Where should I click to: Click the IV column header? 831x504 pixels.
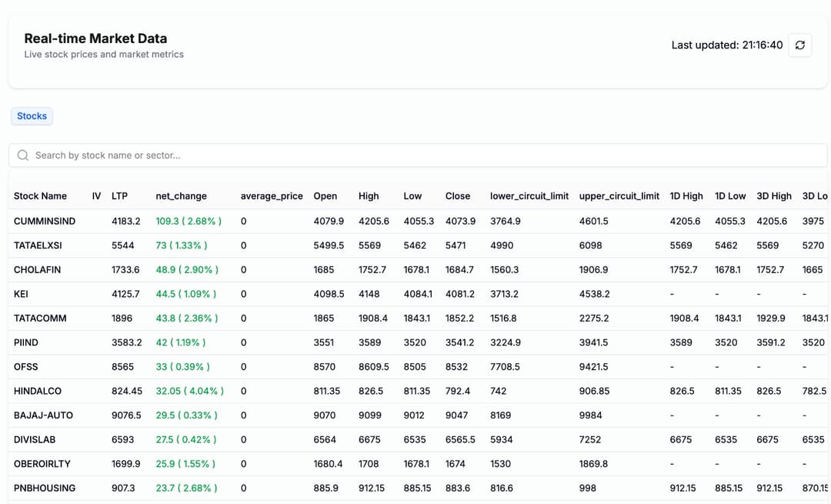[96, 196]
